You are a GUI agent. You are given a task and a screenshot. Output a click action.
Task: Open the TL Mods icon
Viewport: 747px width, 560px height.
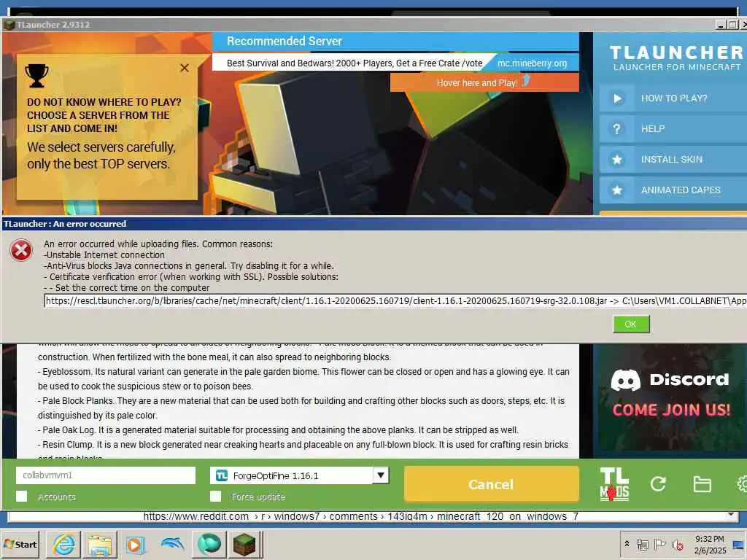(x=614, y=484)
